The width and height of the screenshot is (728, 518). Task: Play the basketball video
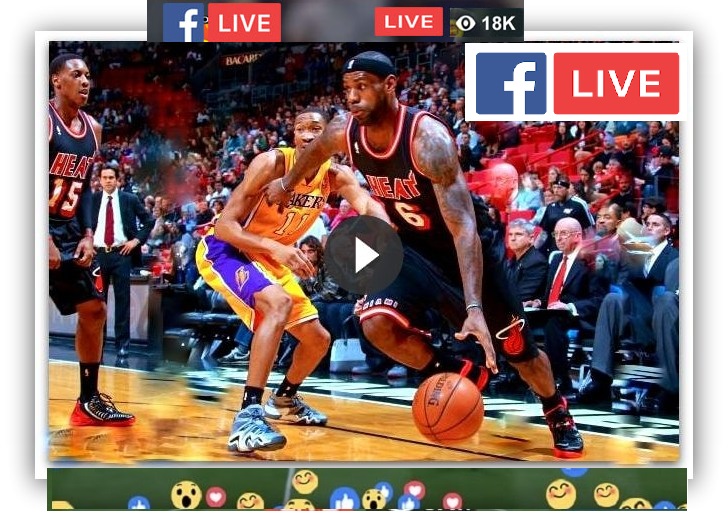coord(364,255)
